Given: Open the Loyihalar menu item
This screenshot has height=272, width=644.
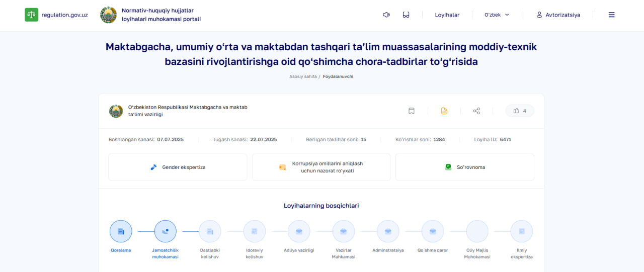Looking at the screenshot, I should [447, 15].
